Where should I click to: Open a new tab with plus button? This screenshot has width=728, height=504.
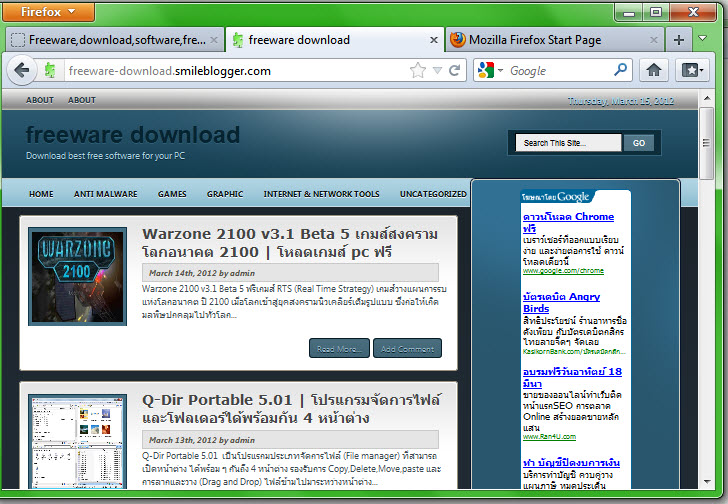coord(679,40)
